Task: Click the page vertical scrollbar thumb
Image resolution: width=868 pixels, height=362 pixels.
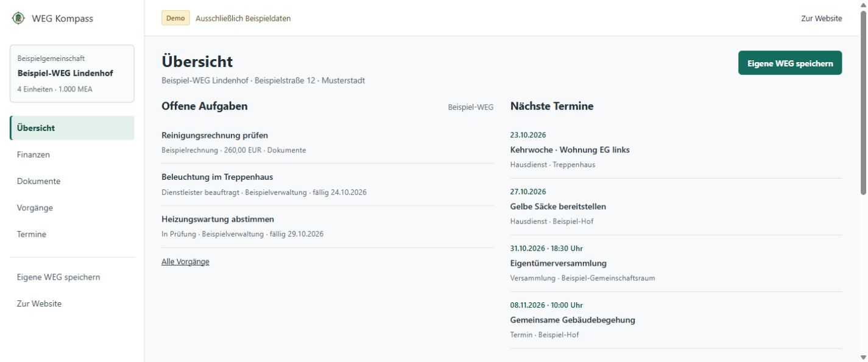Action: click(x=863, y=102)
